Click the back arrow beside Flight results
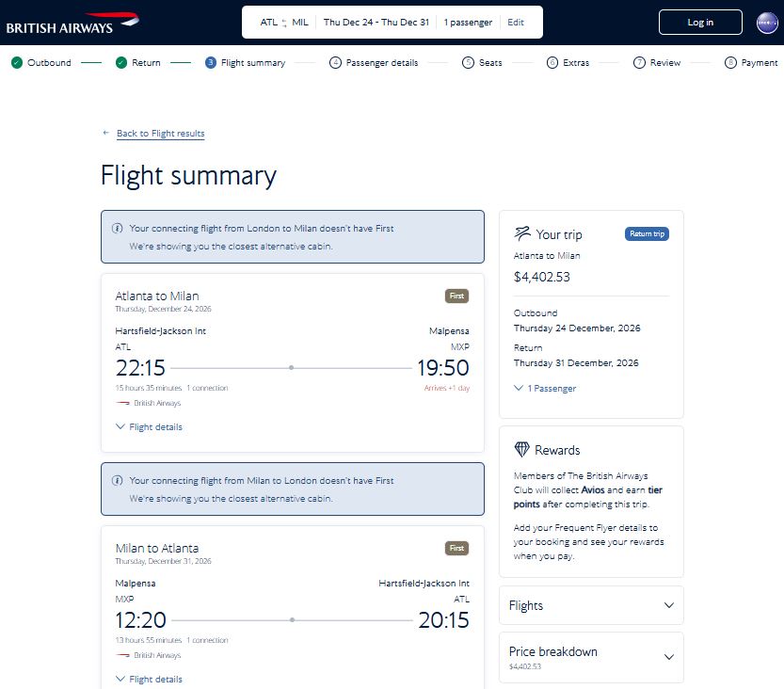The image size is (784, 689). click(x=105, y=133)
